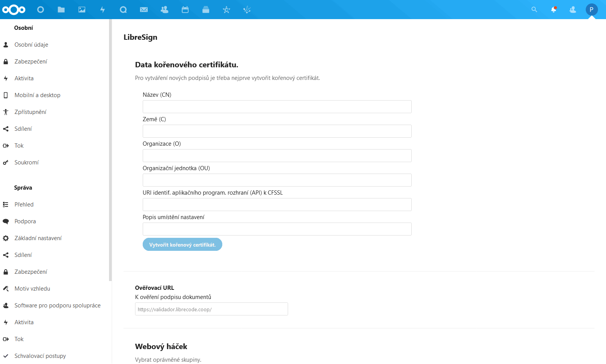Open the Talk app icon in top bar
The image size is (606, 364).
click(x=123, y=10)
